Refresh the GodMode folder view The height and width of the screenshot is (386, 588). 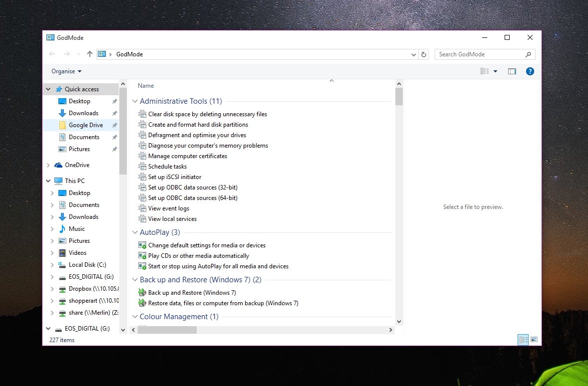pos(424,54)
